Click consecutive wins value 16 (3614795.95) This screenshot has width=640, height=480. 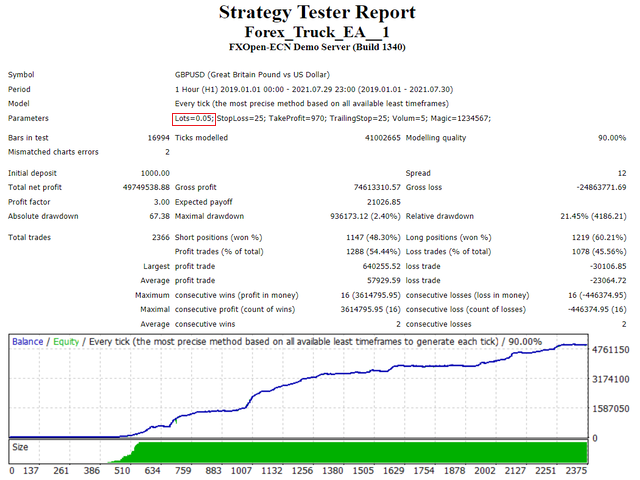tap(371, 296)
